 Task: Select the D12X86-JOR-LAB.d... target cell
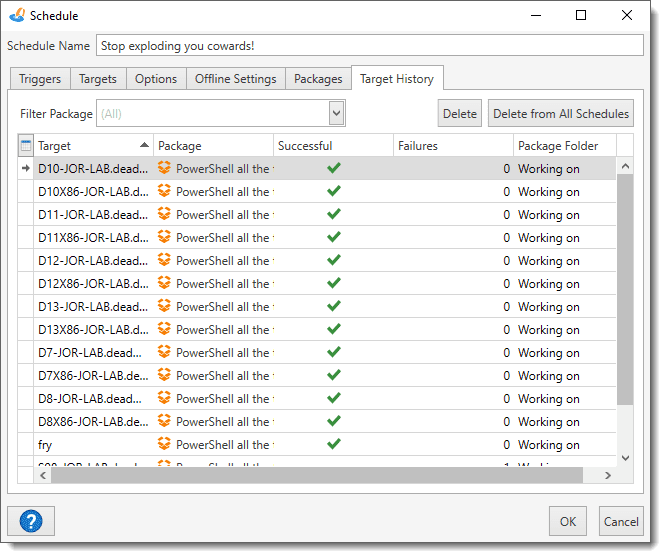[93, 283]
